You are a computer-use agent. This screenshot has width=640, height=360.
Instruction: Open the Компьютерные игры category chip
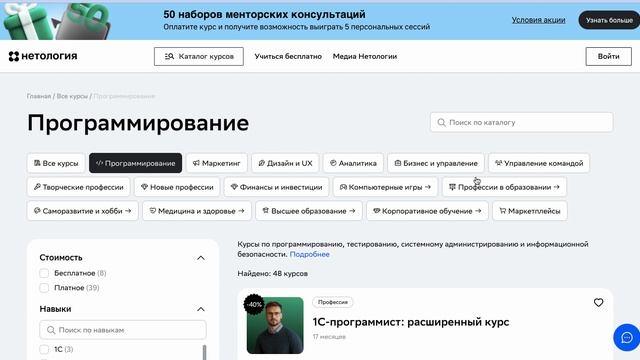click(x=385, y=187)
